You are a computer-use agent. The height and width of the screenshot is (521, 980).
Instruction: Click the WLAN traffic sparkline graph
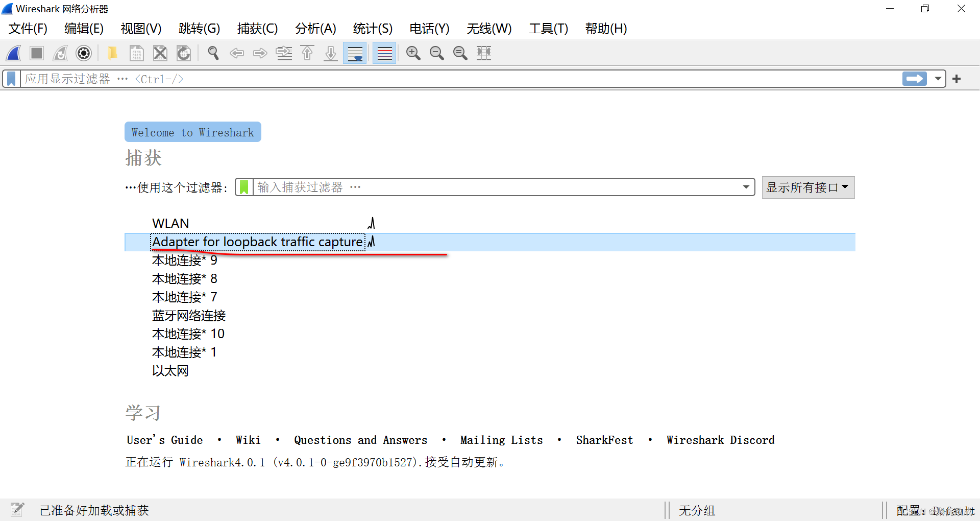click(x=371, y=223)
